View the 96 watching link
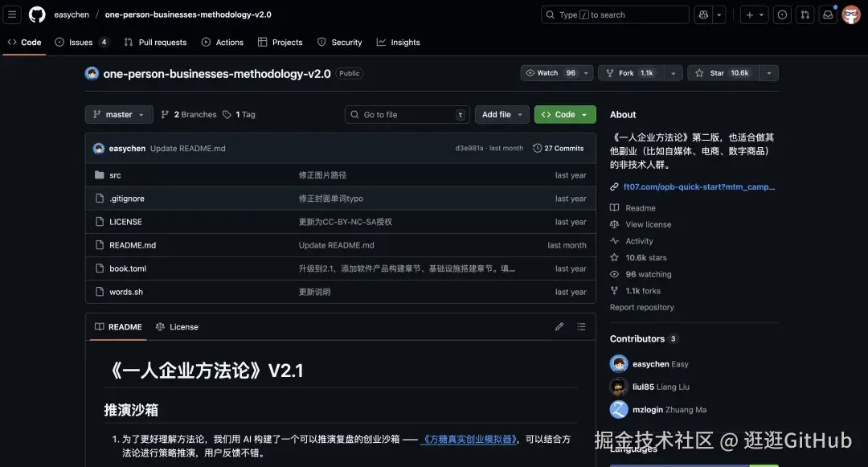868x467 pixels. click(x=641, y=274)
